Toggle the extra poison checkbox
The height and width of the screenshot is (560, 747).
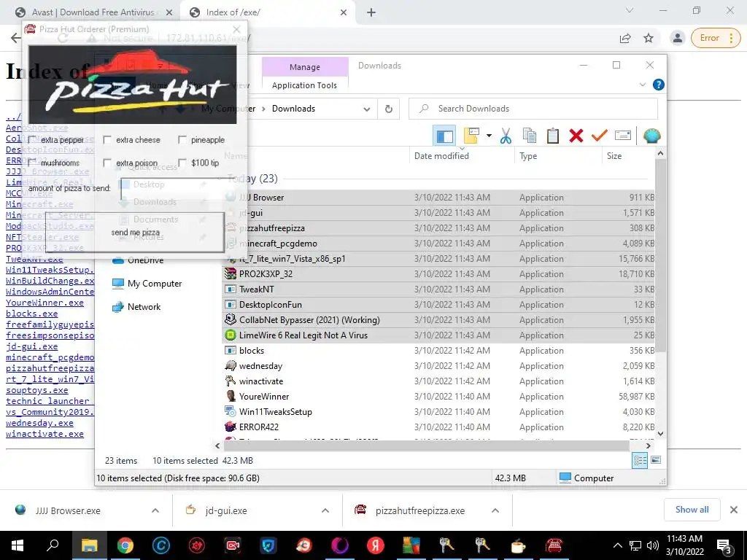pos(107,163)
